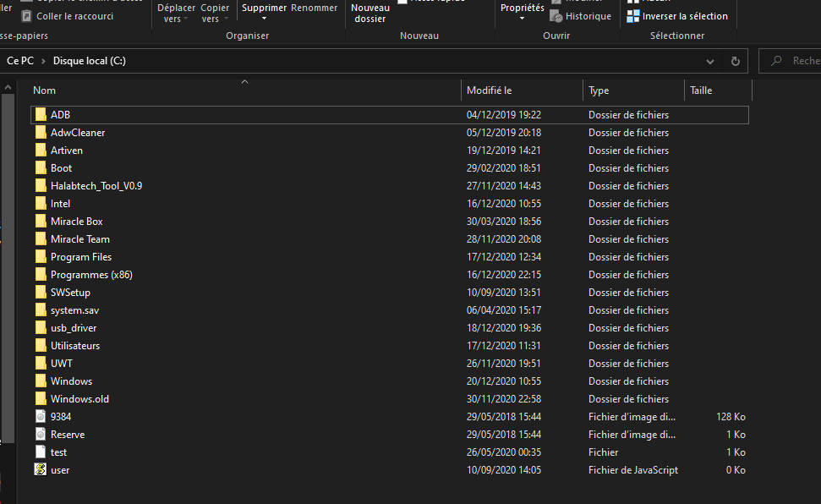Click the Halabtech_Tool_V0.9 folder icon
This screenshot has width=821, height=504.
tap(41, 186)
